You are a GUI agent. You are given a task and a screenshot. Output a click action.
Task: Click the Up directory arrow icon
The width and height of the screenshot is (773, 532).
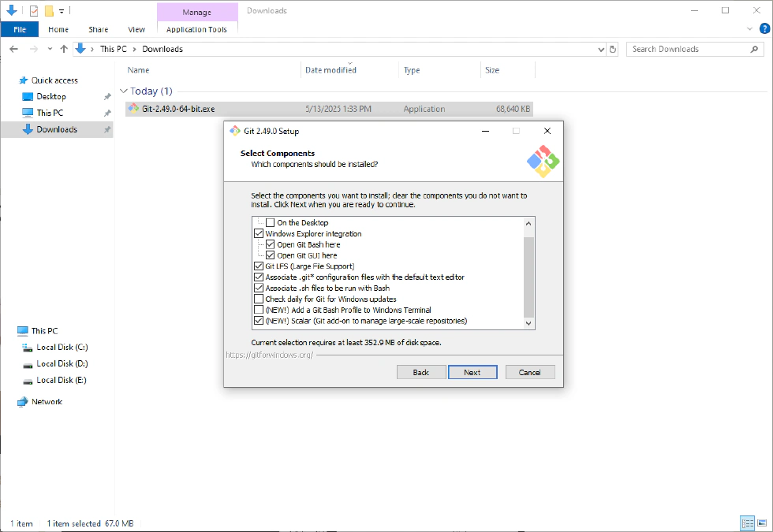64,49
